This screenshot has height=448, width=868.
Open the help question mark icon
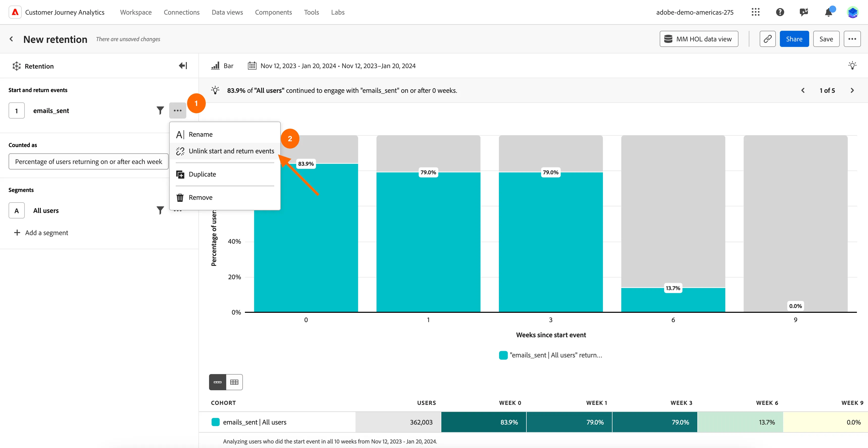(x=780, y=12)
